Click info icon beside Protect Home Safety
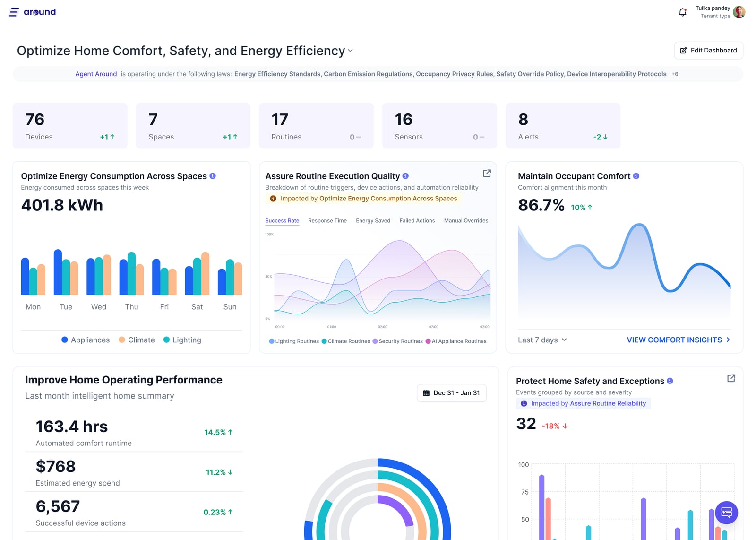Image resolution: width=756 pixels, height=540 pixels. click(x=670, y=381)
